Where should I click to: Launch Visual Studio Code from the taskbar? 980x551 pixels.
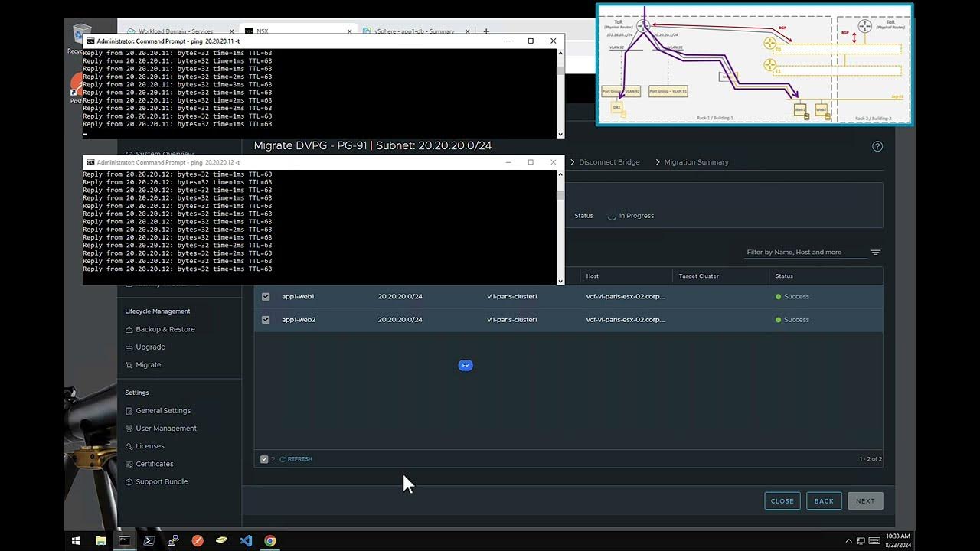click(246, 540)
